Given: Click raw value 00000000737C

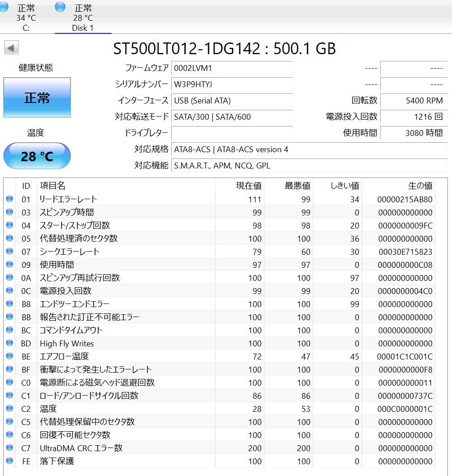Looking at the screenshot, I should 405,396.
